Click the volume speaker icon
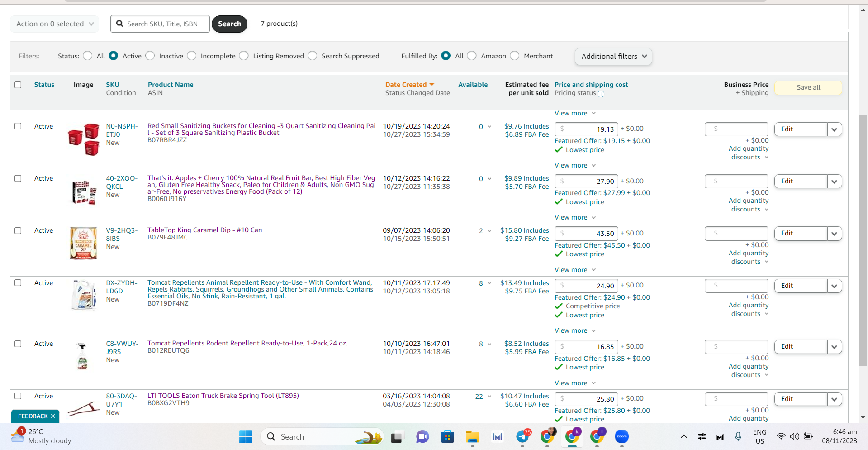 click(x=794, y=436)
